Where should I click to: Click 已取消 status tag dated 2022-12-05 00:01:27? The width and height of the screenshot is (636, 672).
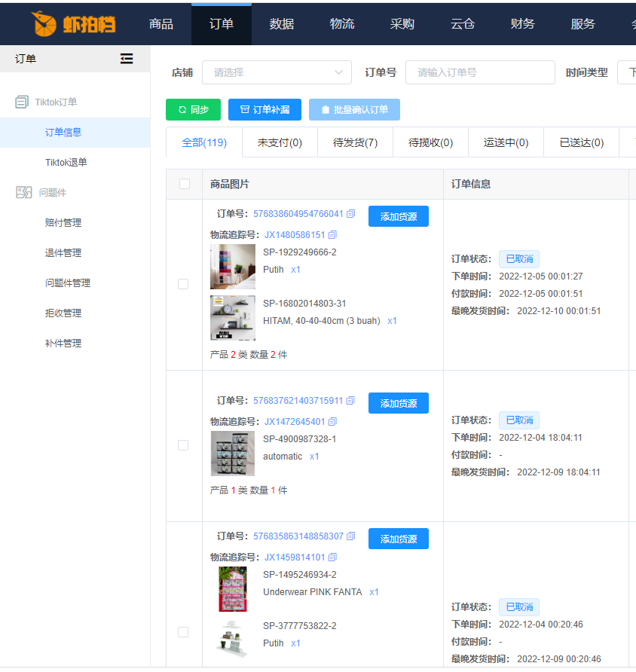tap(519, 259)
